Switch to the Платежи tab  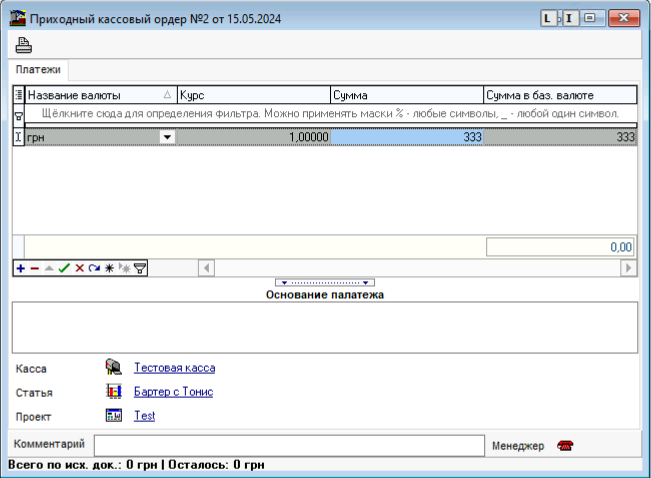point(39,70)
